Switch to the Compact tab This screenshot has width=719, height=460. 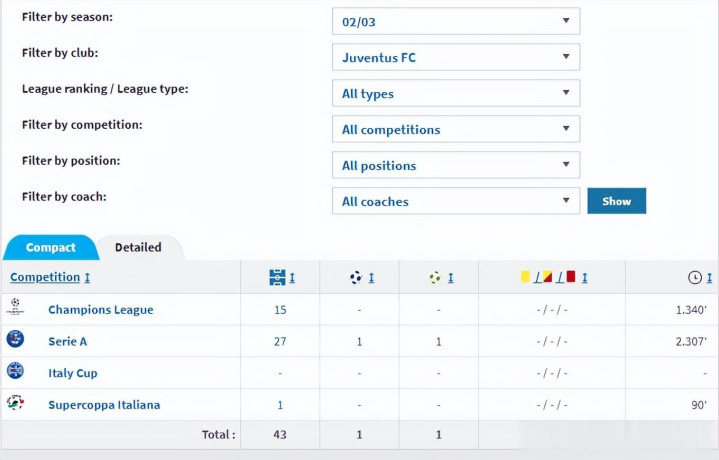point(50,247)
